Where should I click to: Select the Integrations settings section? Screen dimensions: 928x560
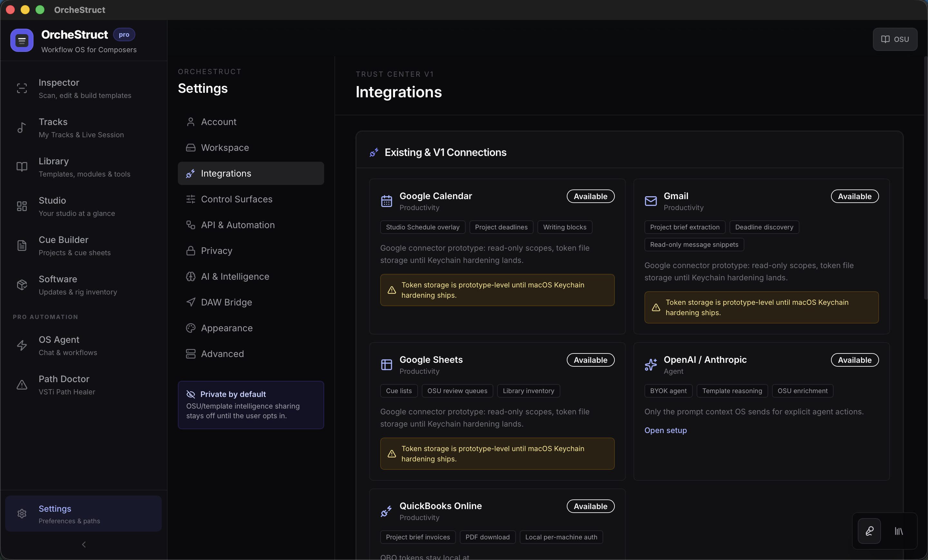[x=251, y=173]
